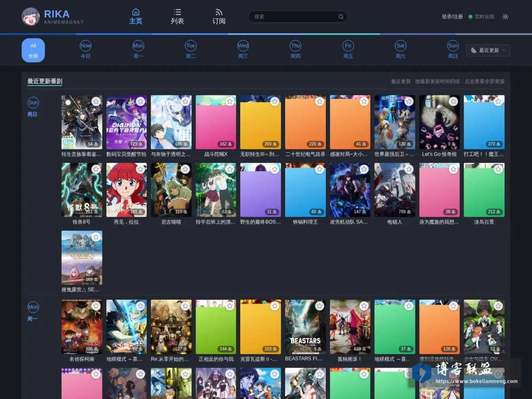Viewport: 532px width, 399px height.
Task: Open the 主页 home tab
Action: click(x=136, y=16)
